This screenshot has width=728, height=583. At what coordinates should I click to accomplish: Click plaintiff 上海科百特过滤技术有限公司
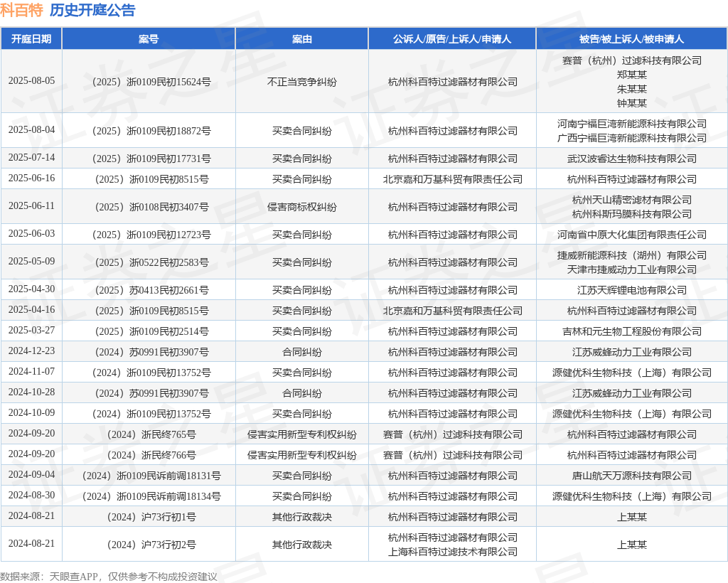pyautogui.click(x=453, y=552)
